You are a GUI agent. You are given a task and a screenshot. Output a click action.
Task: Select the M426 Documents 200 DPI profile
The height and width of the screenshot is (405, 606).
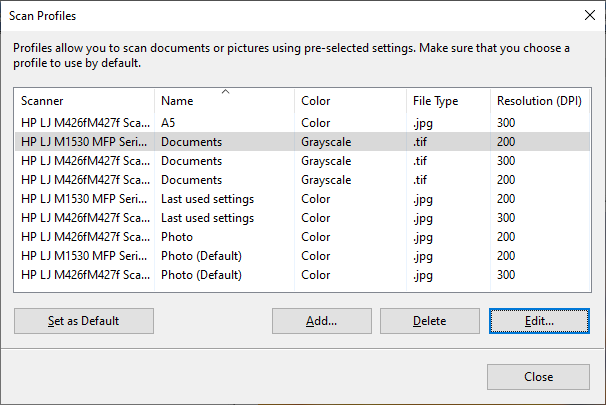tap(302, 180)
